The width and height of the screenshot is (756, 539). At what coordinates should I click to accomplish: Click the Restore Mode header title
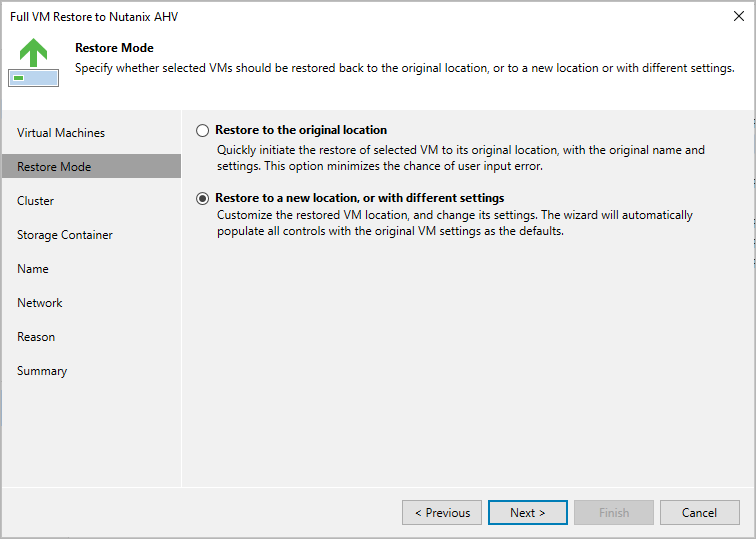click(x=114, y=47)
